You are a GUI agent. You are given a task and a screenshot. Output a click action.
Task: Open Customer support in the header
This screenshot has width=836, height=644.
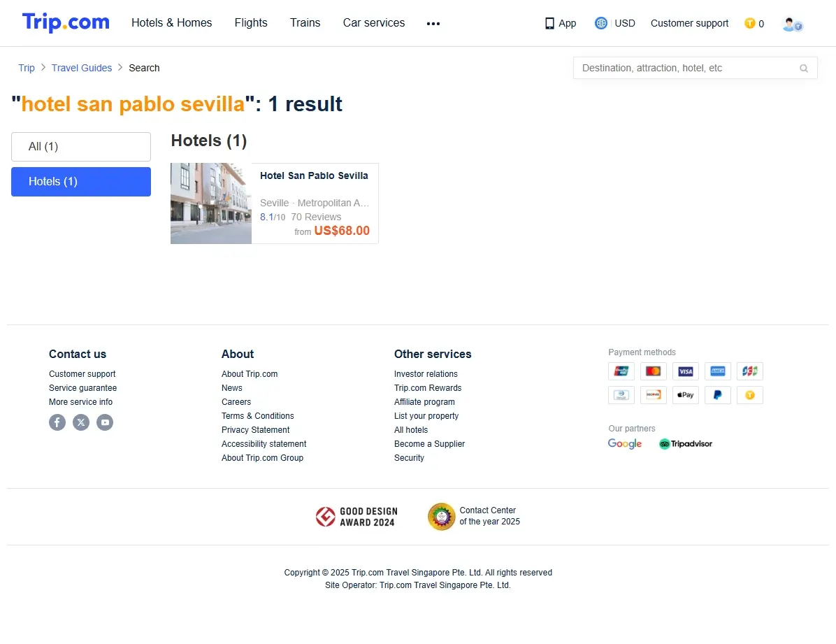[x=689, y=24]
